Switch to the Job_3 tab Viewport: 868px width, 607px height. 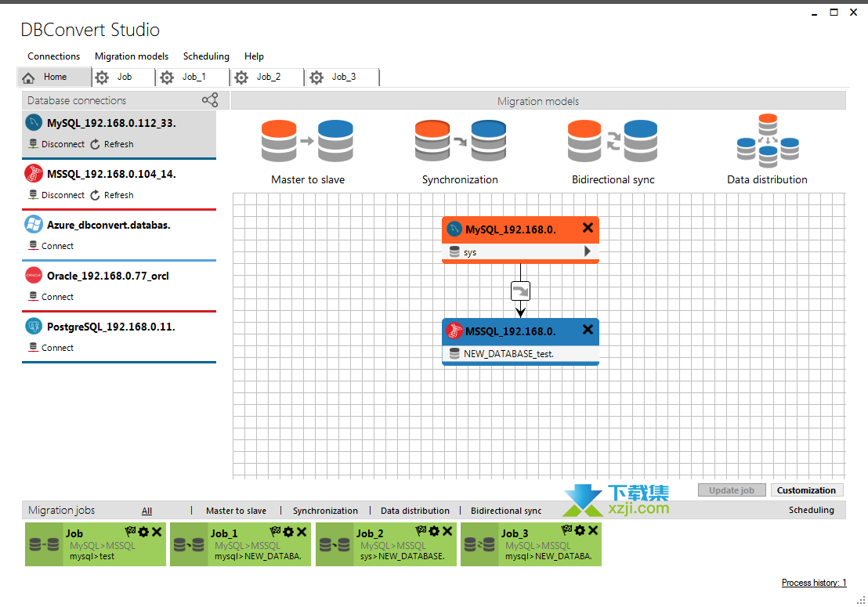pos(342,77)
